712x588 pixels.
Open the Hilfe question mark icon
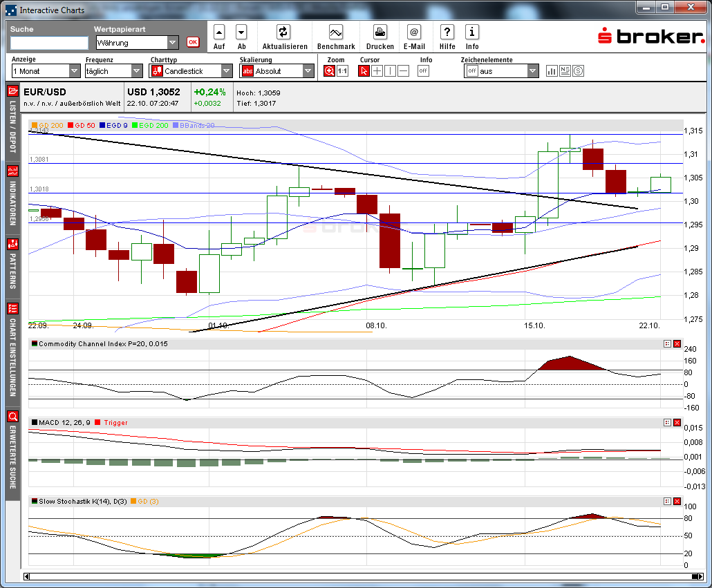(x=447, y=32)
